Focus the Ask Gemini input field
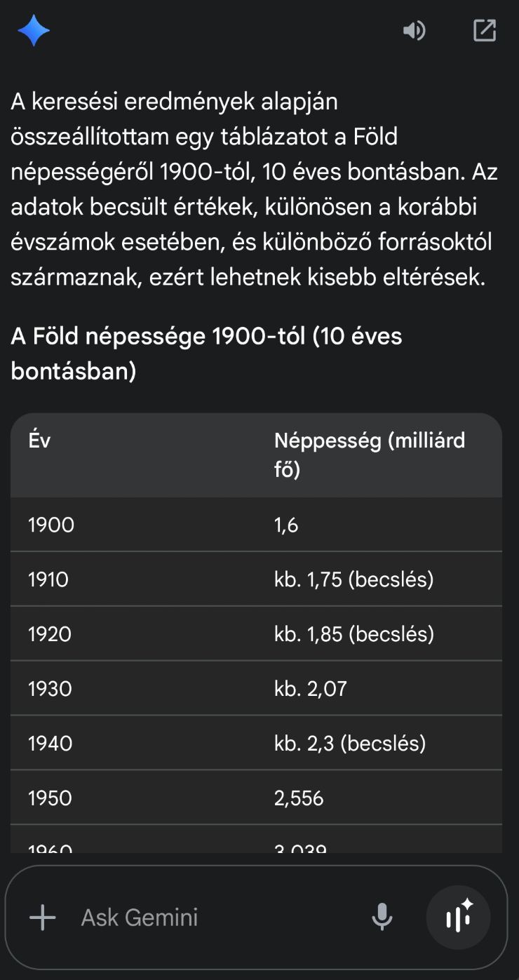 (x=210, y=917)
